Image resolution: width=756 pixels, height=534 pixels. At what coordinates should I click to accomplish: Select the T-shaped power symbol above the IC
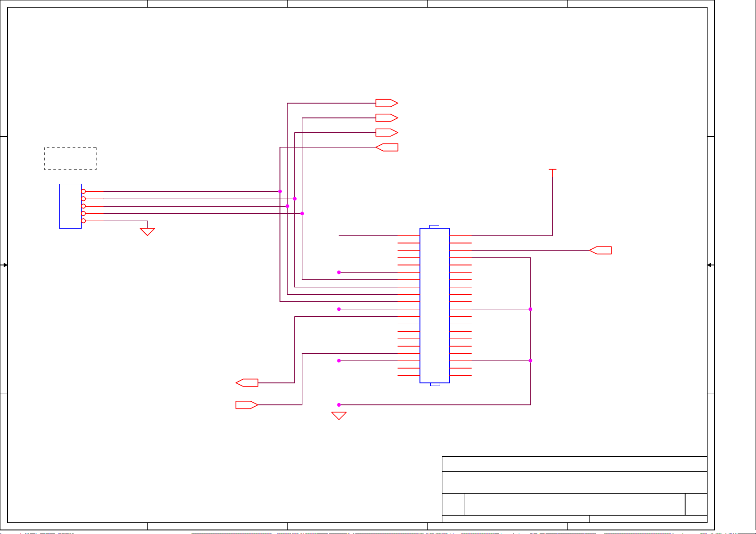(553, 173)
